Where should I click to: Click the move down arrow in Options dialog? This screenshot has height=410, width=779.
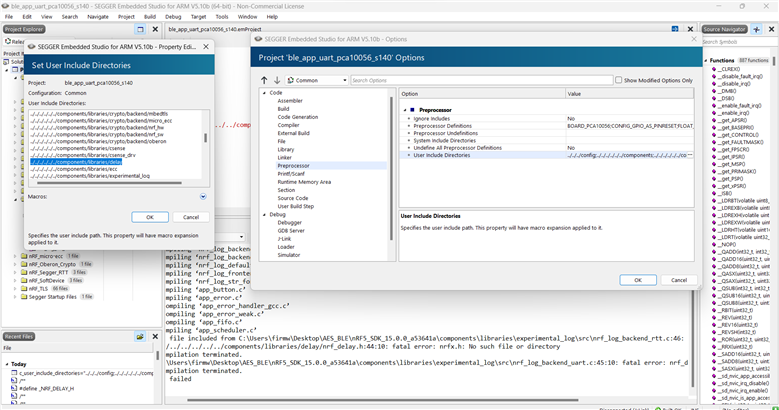pos(277,80)
